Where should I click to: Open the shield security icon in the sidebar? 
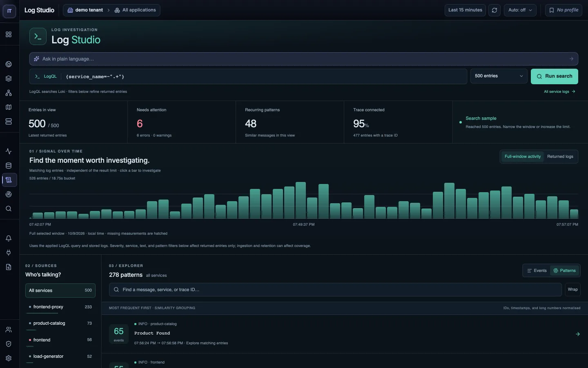pyautogui.click(x=9, y=344)
